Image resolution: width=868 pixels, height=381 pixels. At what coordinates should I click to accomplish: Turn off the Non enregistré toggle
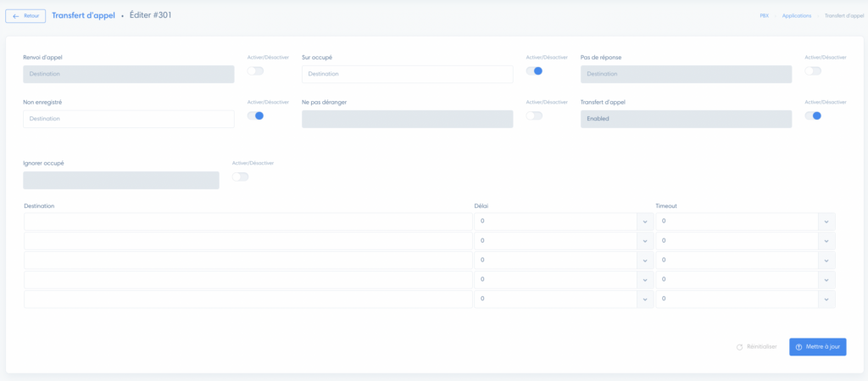pos(255,115)
